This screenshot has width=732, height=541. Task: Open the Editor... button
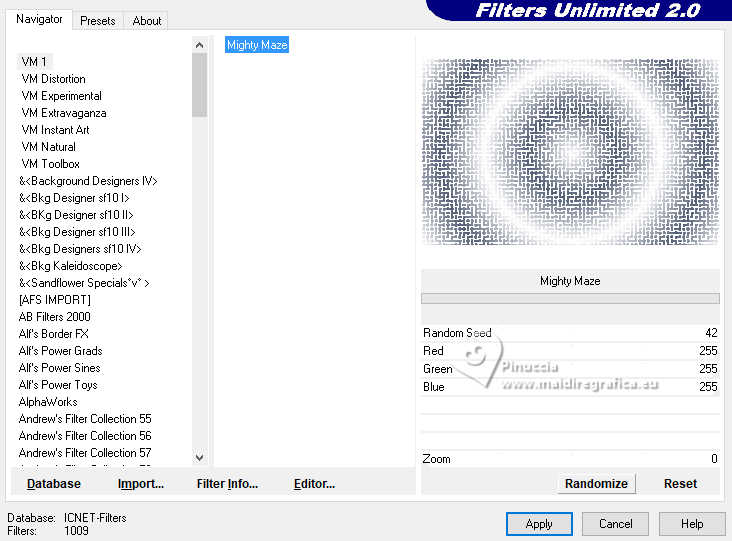pos(314,484)
